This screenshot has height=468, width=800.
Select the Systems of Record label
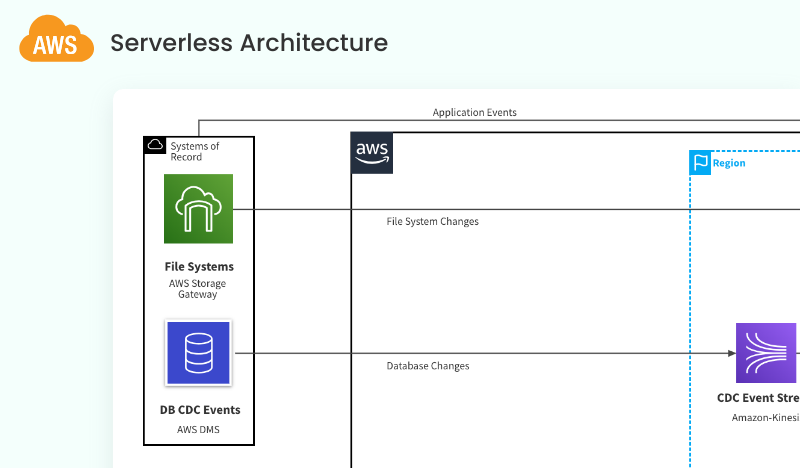tap(194, 151)
